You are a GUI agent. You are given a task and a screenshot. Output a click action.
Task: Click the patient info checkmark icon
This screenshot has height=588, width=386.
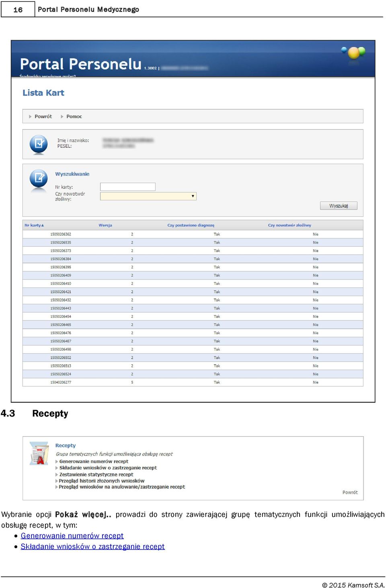tap(39, 143)
